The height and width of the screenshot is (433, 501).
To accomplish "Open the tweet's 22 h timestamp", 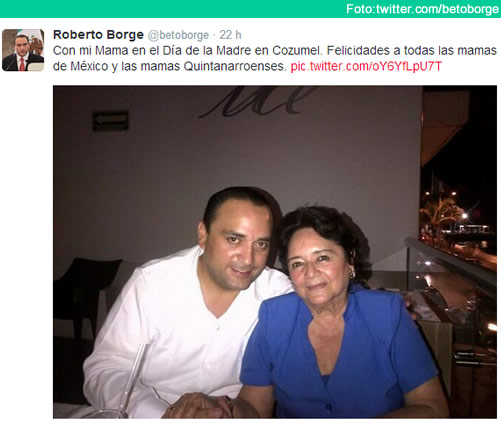I will tap(230, 35).
